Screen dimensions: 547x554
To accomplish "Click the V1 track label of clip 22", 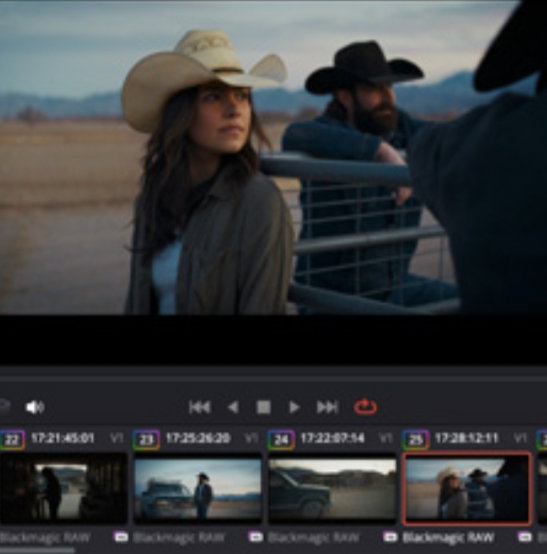I will [x=117, y=438].
